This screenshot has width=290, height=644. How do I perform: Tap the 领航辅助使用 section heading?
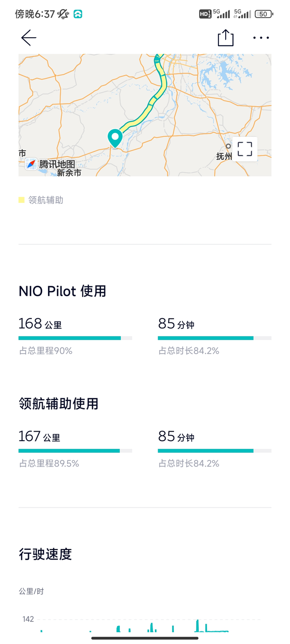click(58, 404)
